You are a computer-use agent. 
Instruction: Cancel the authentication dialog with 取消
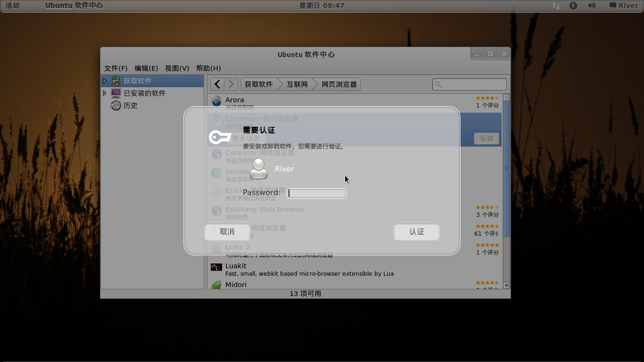coord(227,232)
